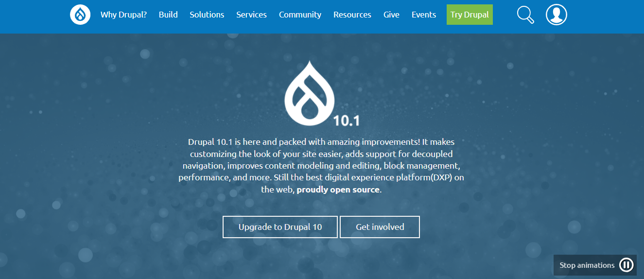
Task: Click the Get involved button
Action: [380, 227]
